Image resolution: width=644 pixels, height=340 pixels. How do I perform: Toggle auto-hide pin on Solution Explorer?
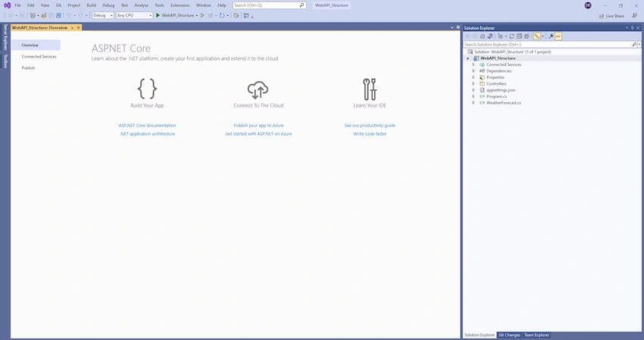[x=633, y=28]
